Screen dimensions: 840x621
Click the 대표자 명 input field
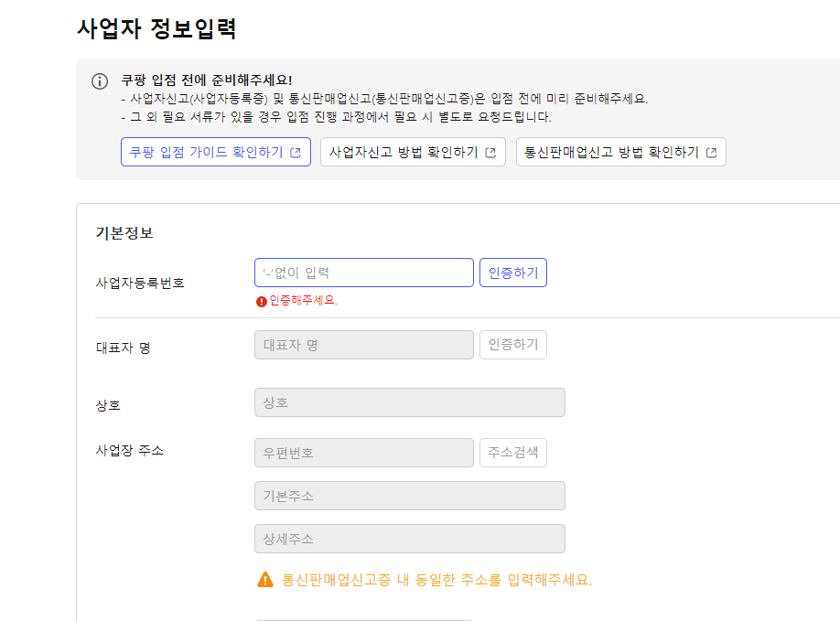(x=363, y=345)
